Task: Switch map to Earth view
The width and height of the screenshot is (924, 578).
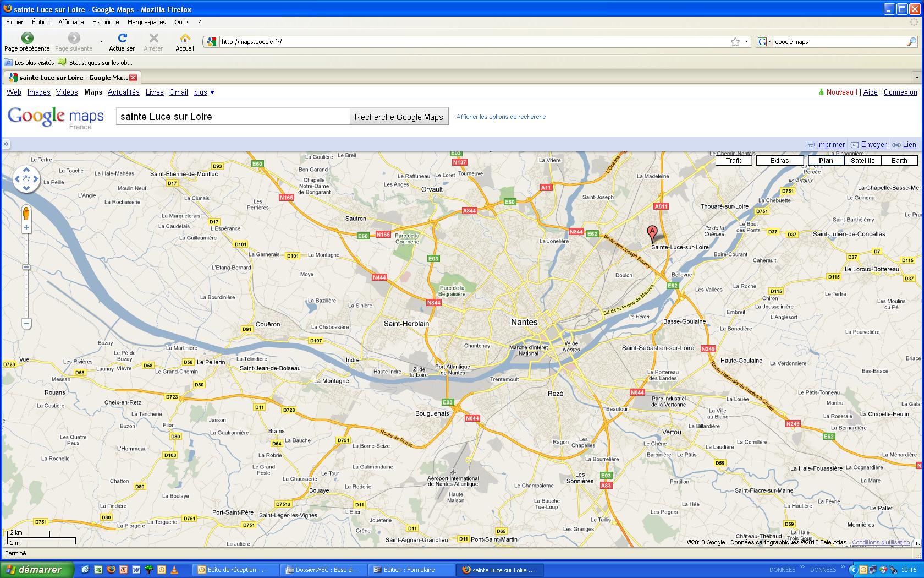Action: (899, 161)
